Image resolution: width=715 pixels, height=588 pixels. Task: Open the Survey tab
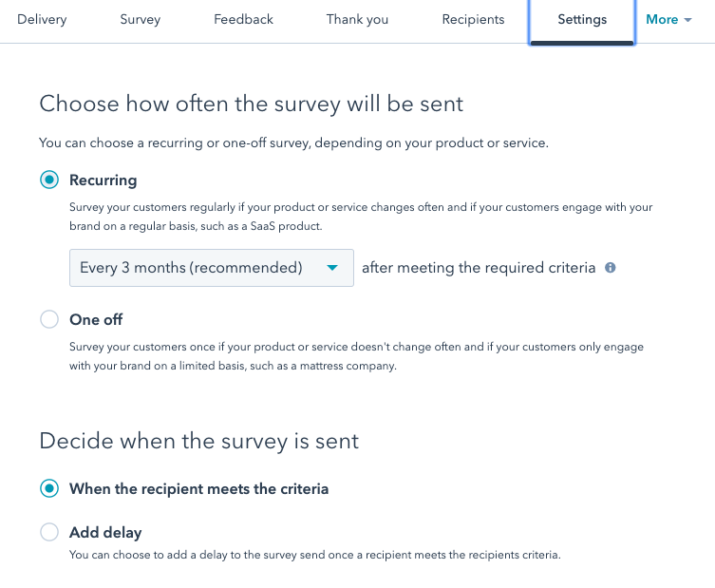tap(141, 20)
